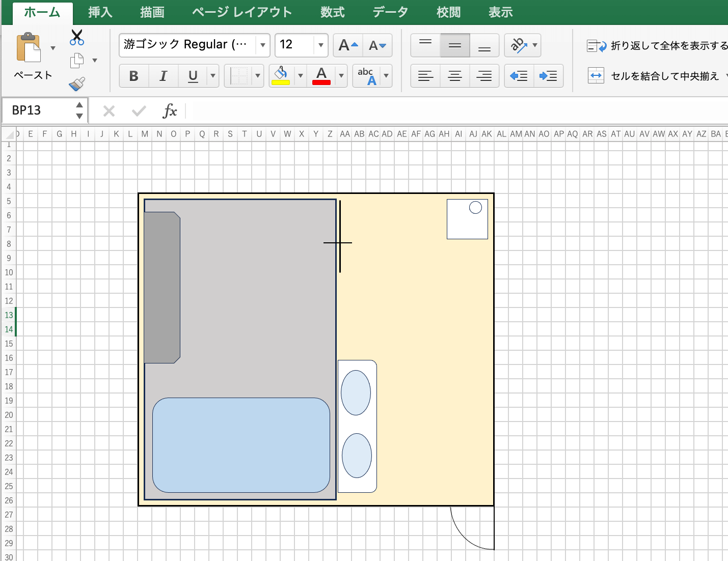Open the font size dropdown
728x561 pixels.
[320, 45]
